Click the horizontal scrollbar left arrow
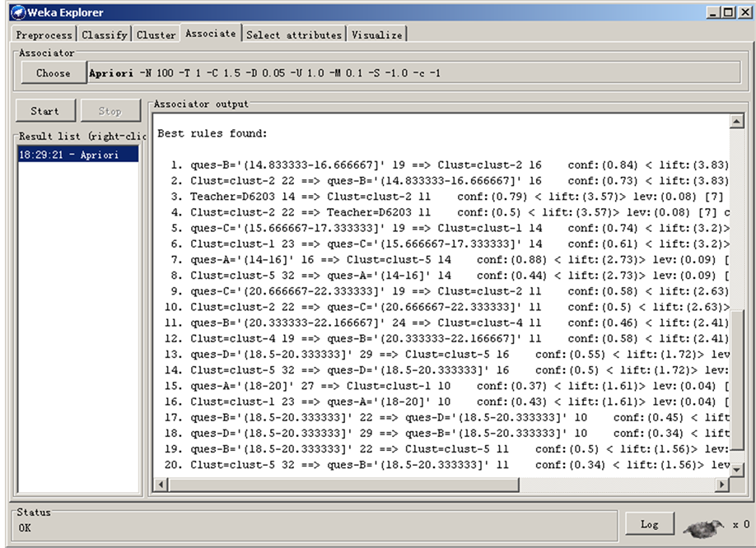 (160, 485)
